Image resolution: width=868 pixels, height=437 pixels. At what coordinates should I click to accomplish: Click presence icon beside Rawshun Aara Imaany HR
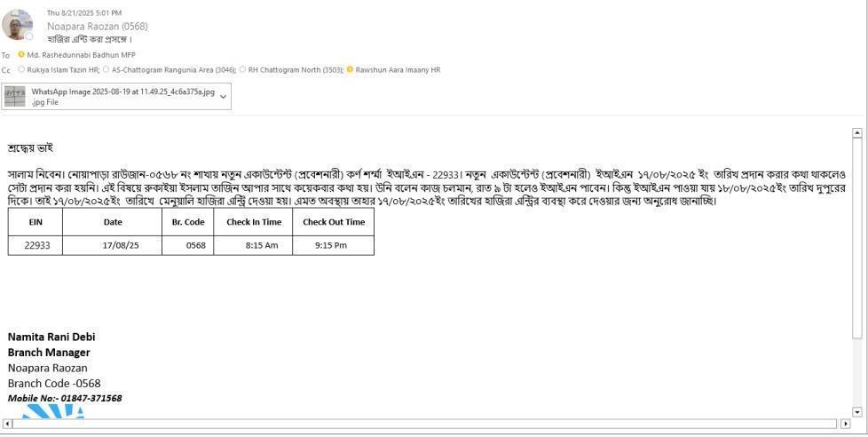(x=350, y=69)
